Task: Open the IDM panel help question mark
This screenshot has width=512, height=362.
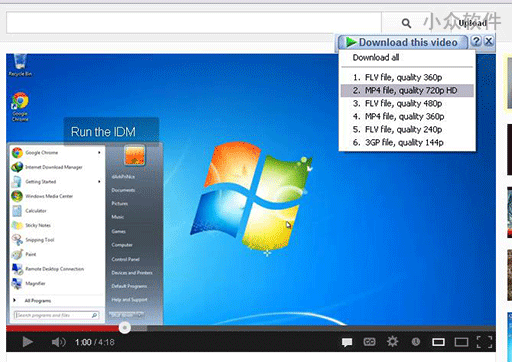Action: pos(476,41)
